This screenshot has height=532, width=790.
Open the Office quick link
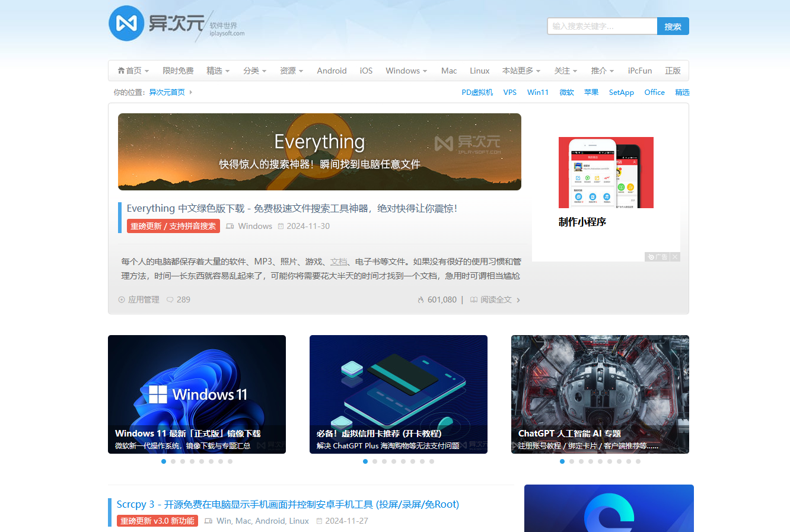pyautogui.click(x=655, y=93)
